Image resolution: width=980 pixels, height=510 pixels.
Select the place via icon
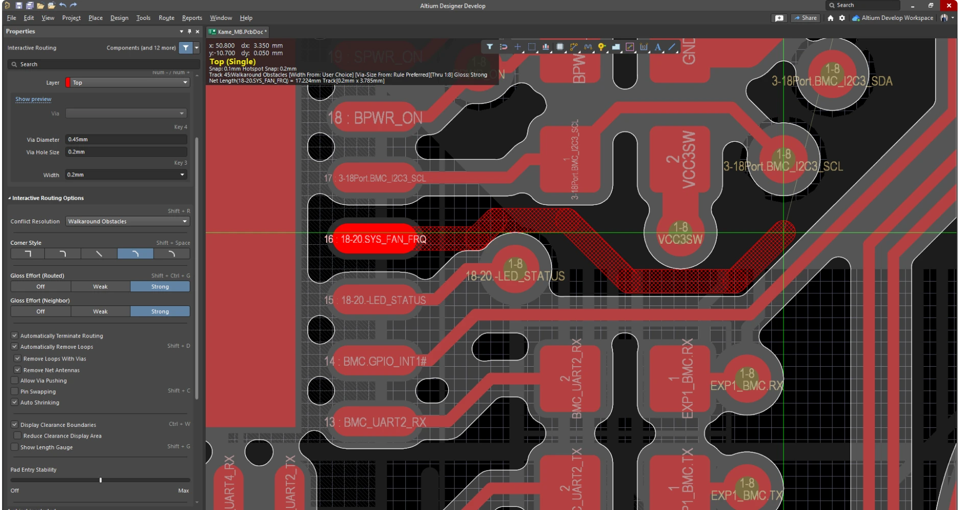tap(602, 47)
